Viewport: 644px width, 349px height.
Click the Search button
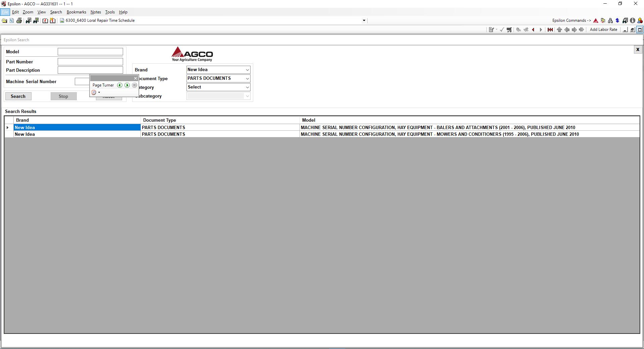18,96
